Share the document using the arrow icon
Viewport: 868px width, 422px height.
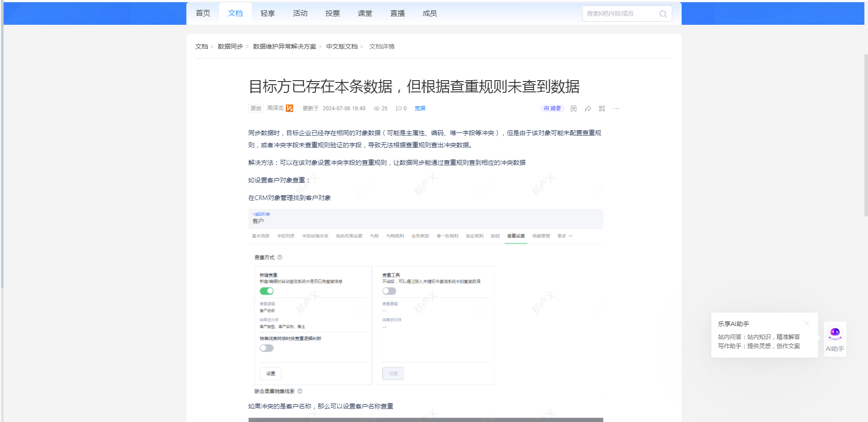(588, 109)
